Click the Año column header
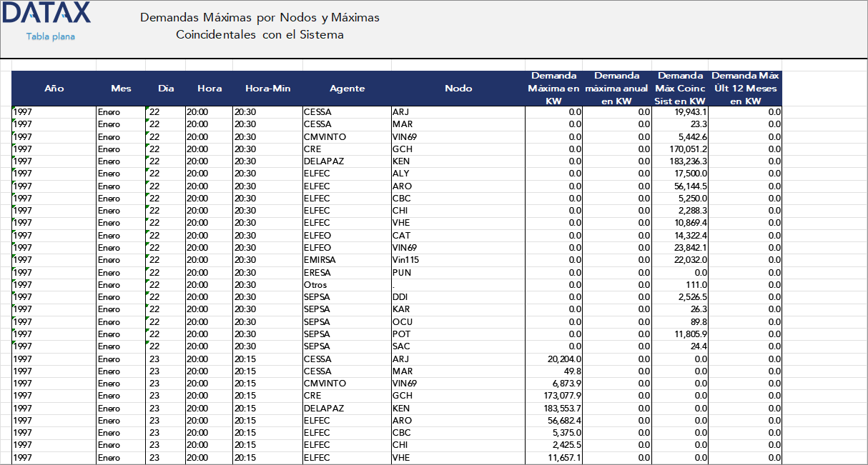The height and width of the screenshot is (465, 868). pos(54,88)
